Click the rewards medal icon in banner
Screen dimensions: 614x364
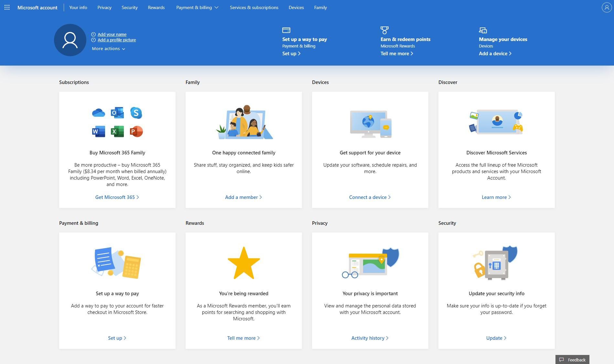tap(384, 30)
